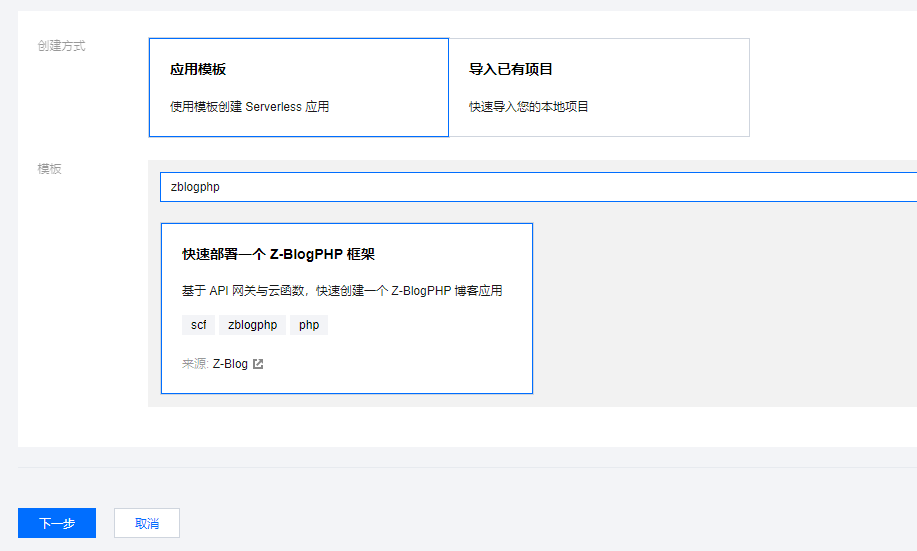Viewport: 917px width, 551px height.
Task: Select the 应用模板 creation method card
Action: (299, 88)
